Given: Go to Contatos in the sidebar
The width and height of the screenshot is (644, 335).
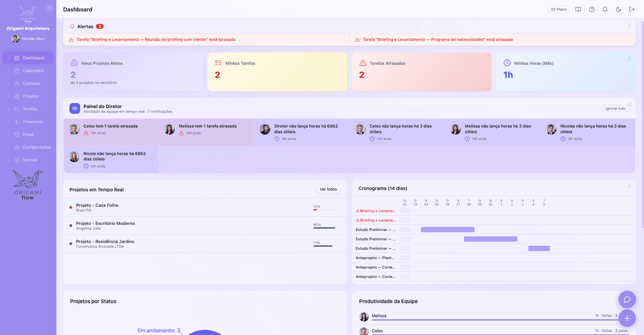Looking at the screenshot, I should (x=28, y=84).
